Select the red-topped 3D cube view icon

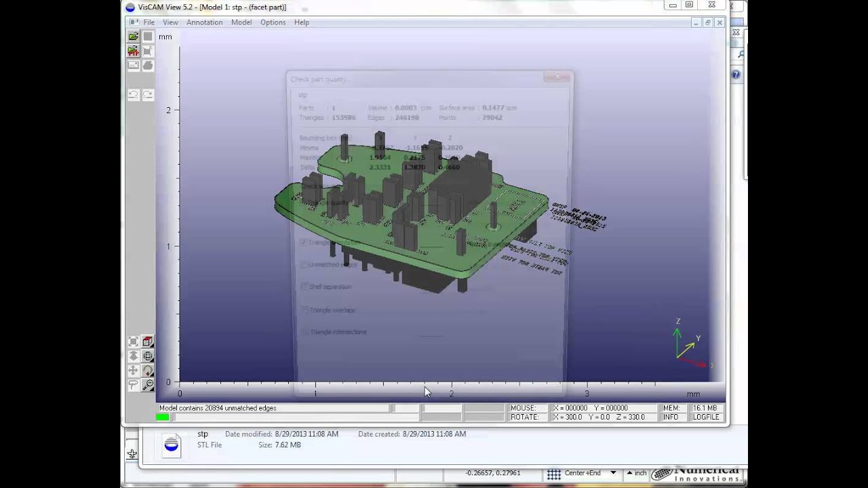[148, 342]
